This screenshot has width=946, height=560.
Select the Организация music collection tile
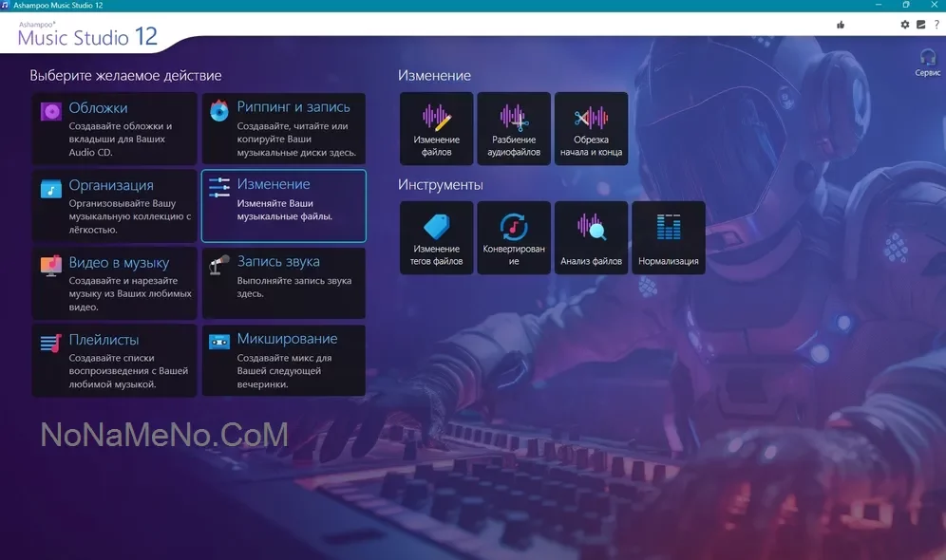click(114, 205)
